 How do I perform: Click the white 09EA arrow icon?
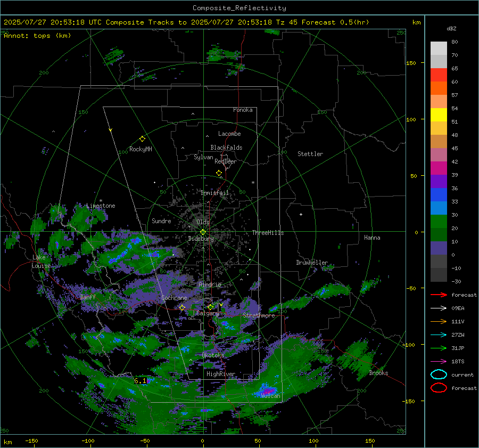[x=439, y=308]
